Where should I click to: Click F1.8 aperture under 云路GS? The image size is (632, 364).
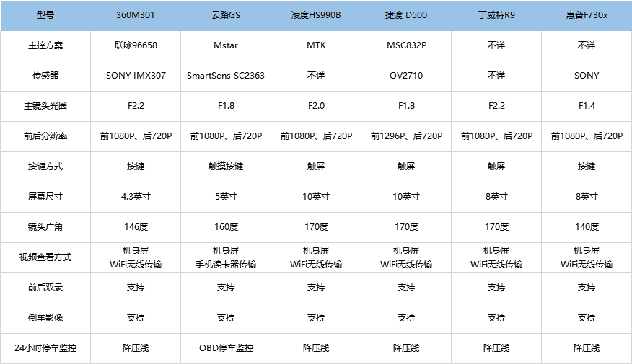[226, 106]
